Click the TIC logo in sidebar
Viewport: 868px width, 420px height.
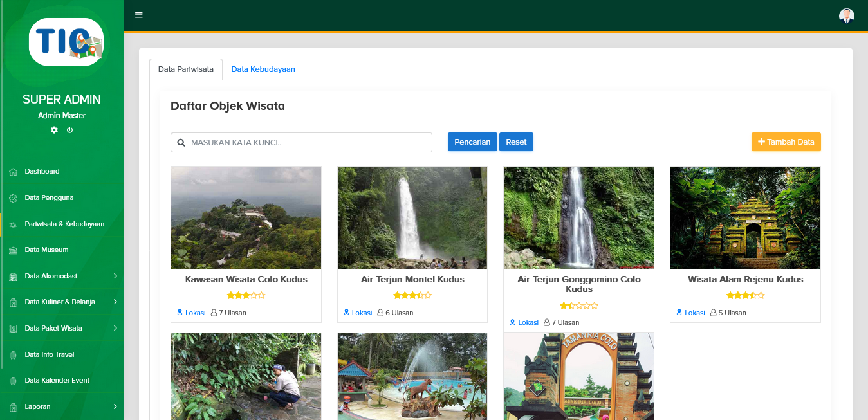(x=66, y=42)
